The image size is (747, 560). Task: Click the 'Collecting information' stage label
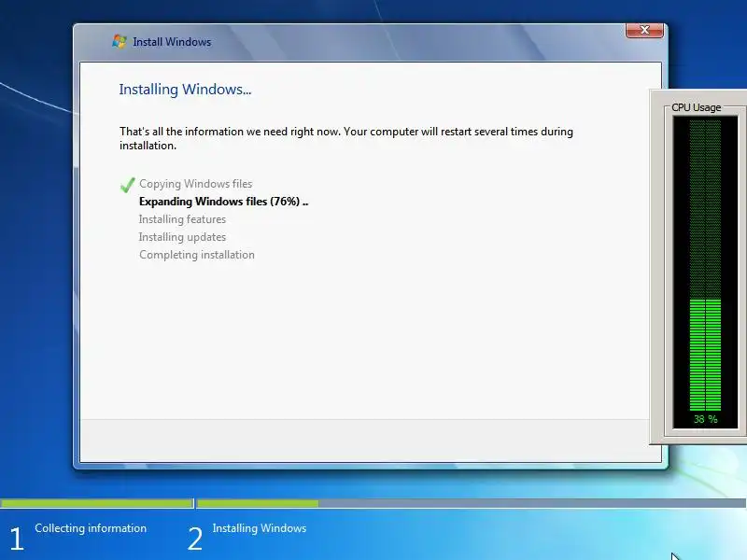point(91,528)
